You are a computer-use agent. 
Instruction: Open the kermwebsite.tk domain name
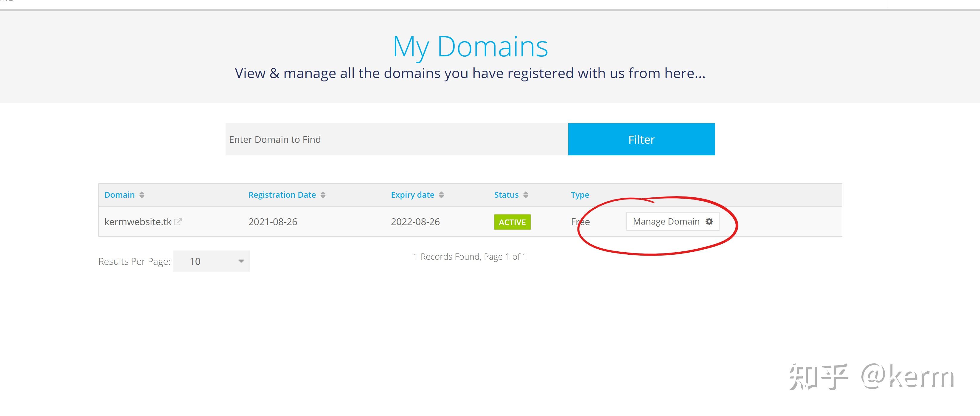pos(138,222)
